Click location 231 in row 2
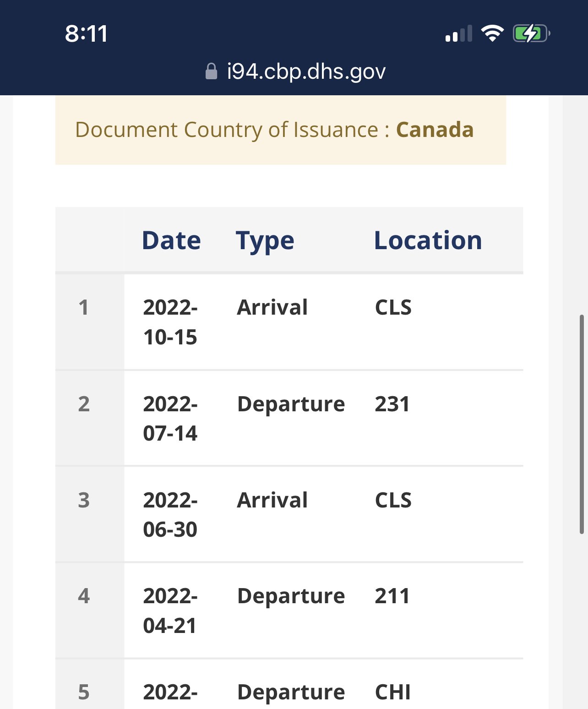Viewport: 588px width, 709px height. click(x=392, y=404)
